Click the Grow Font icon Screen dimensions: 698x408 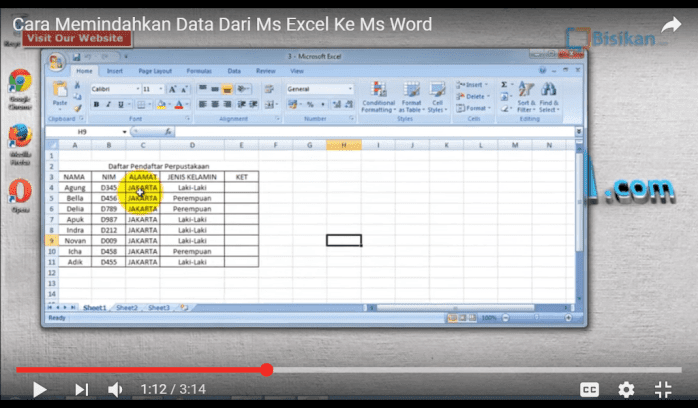point(172,89)
